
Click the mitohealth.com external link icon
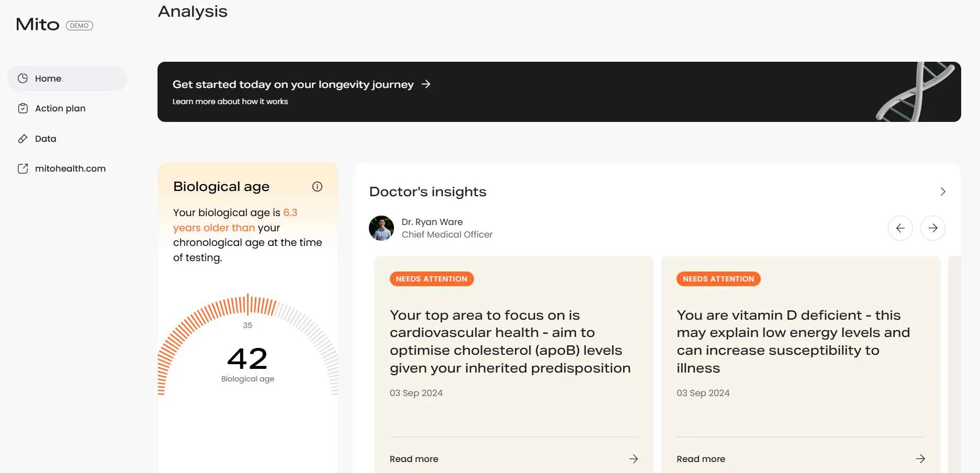pos(22,168)
